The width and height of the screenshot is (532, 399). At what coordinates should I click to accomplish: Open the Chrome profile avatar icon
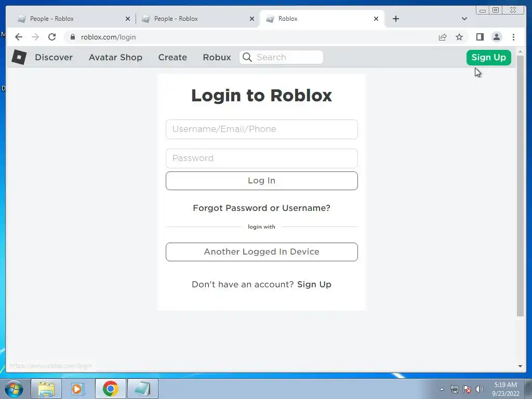(497, 37)
